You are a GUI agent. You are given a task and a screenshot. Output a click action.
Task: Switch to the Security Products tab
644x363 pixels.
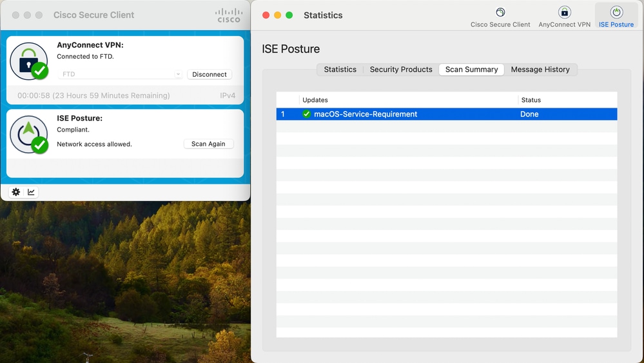click(401, 70)
